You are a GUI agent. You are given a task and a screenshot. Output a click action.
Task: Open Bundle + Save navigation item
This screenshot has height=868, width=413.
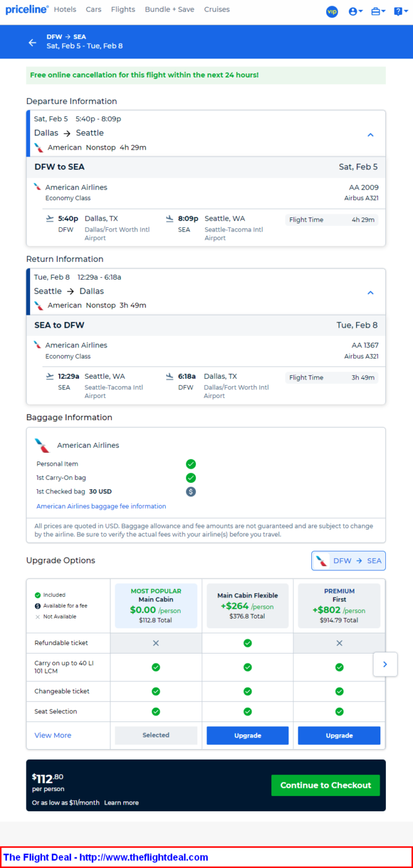pyautogui.click(x=170, y=10)
